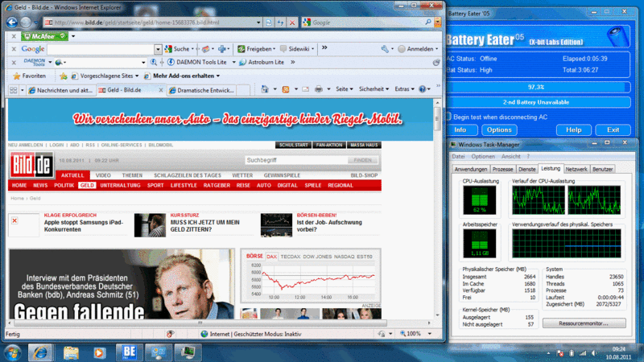
Task: Click Astroburn Lite in DAEMON toolbar
Action: coord(262,62)
